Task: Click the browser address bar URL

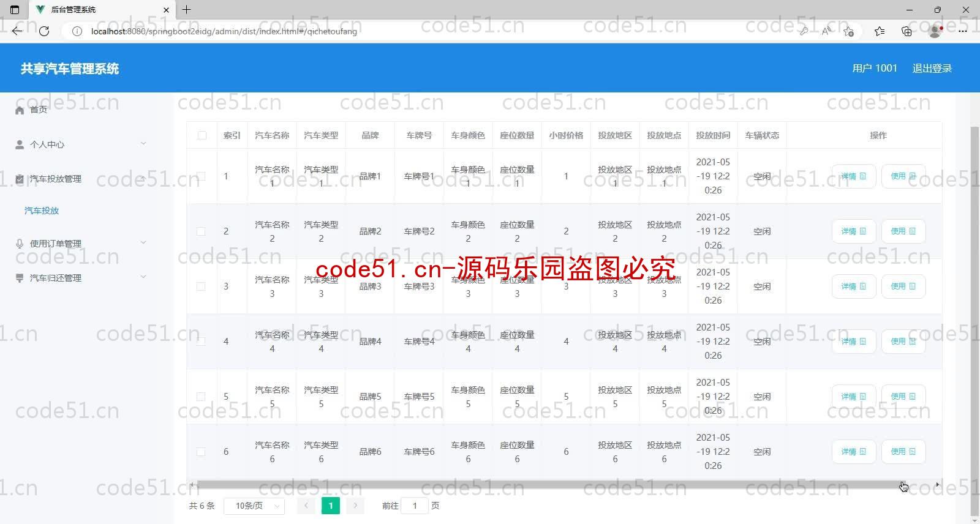Action: 224,31
